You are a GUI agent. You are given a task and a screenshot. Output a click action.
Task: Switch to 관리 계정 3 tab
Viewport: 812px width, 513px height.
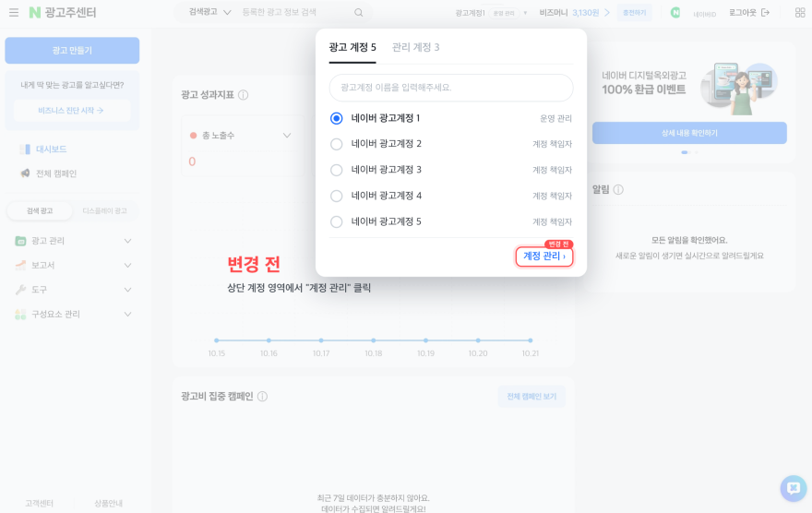point(416,48)
